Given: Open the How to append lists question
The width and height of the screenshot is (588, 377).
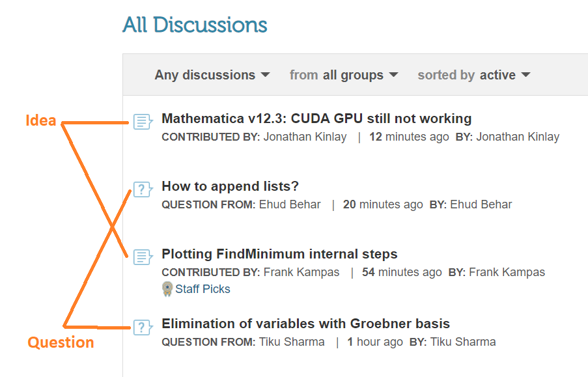Looking at the screenshot, I should pyautogui.click(x=230, y=186).
